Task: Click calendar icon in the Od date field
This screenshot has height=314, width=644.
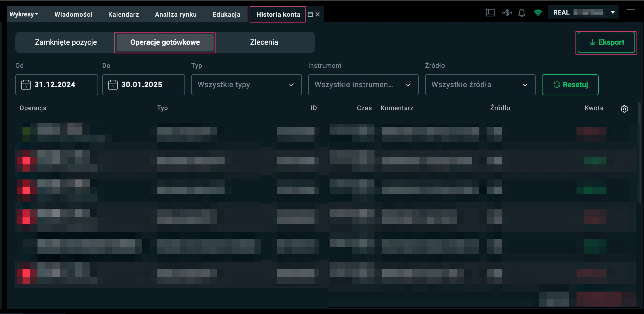Action: click(x=26, y=85)
